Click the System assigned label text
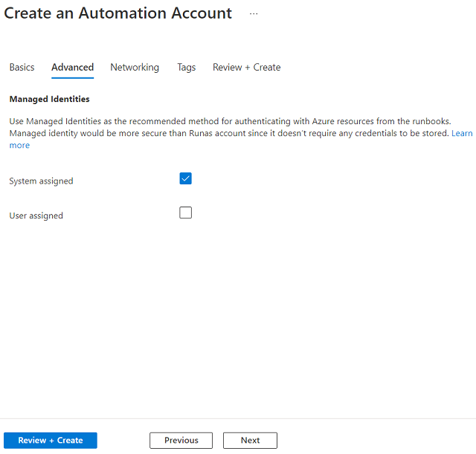This screenshot has height=454, width=476. coord(41,181)
